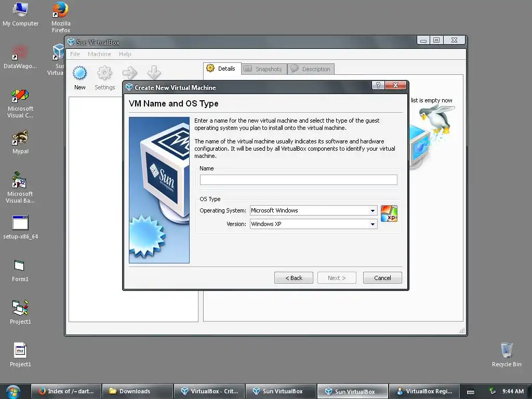Click the help question mark in dialog title

tap(378, 85)
